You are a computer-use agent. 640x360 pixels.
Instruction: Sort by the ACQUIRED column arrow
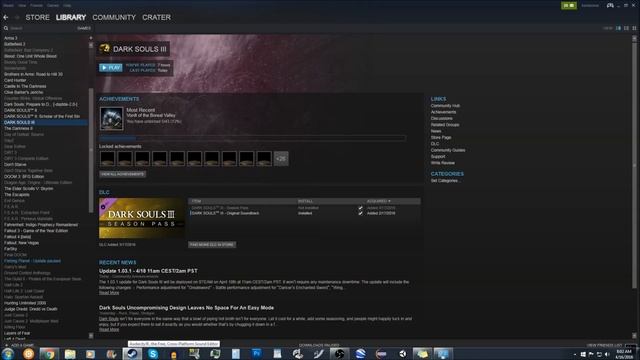pyautogui.click(x=389, y=201)
